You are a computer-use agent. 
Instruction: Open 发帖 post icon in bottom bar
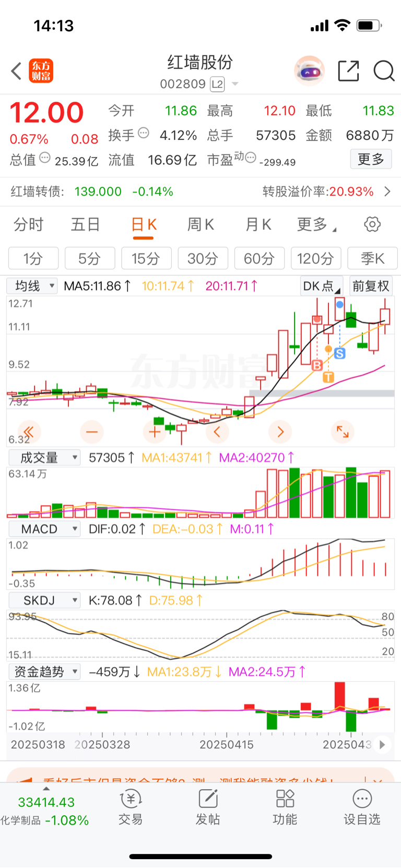coord(208,807)
